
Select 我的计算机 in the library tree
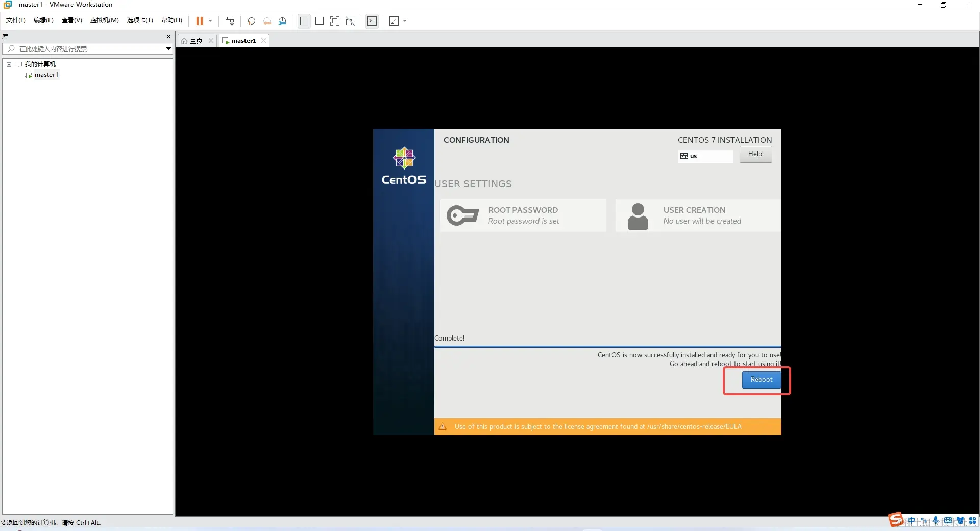pos(40,64)
